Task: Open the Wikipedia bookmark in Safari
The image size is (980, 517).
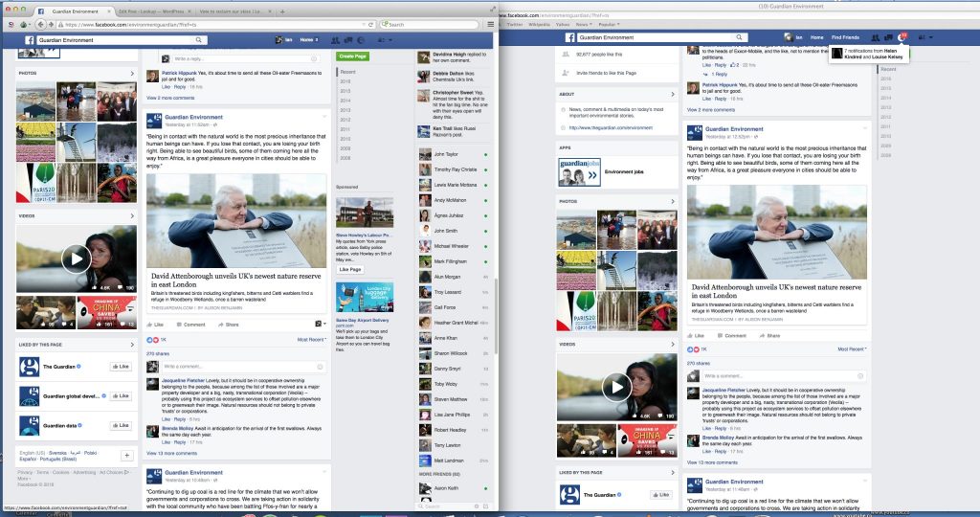Action: [x=539, y=24]
